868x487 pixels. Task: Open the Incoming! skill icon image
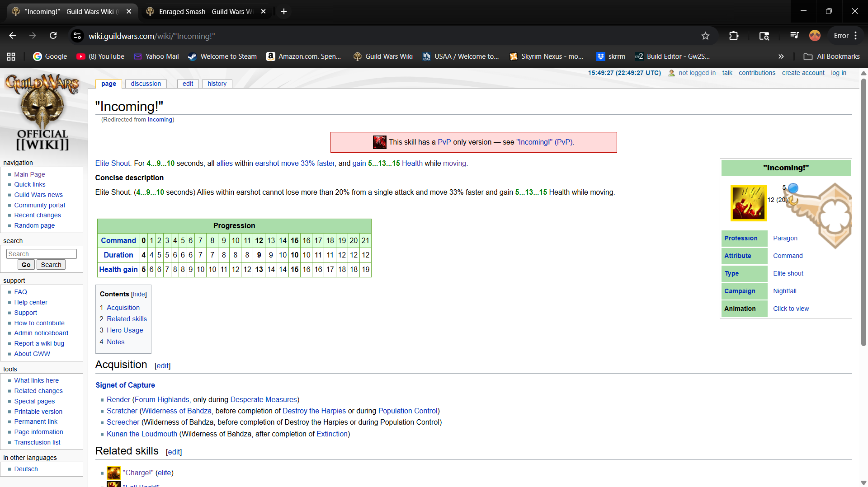(749, 203)
